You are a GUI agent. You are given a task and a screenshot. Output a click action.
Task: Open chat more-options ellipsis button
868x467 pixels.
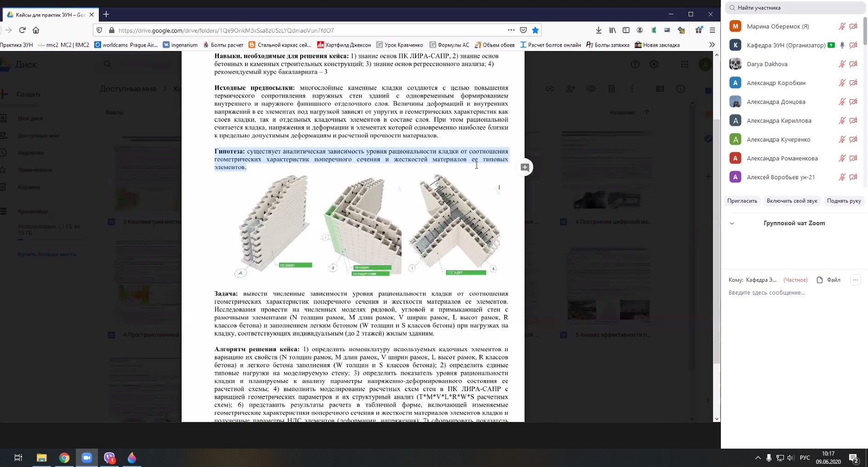click(855, 280)
